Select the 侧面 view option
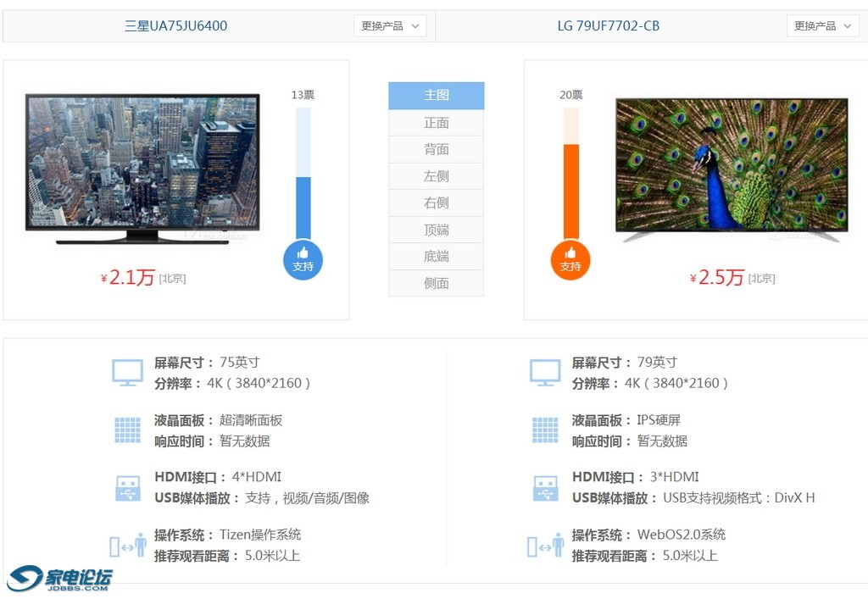This screenshot has width=868, height=599. [436, 283]
